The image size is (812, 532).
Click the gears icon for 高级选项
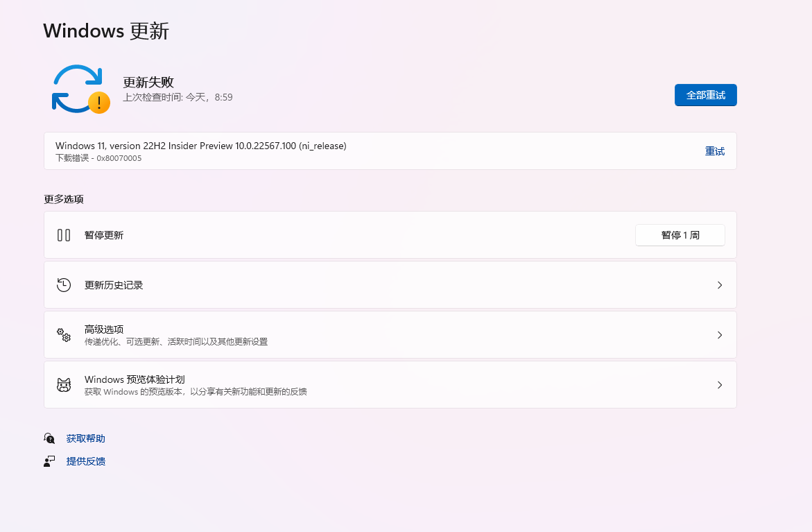click(x=64, y=334)
